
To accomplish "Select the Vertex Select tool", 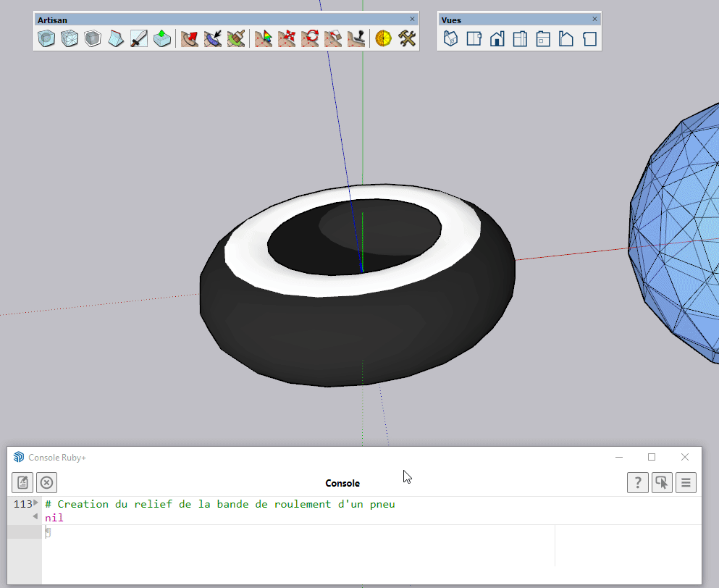I will pos(264,38).
